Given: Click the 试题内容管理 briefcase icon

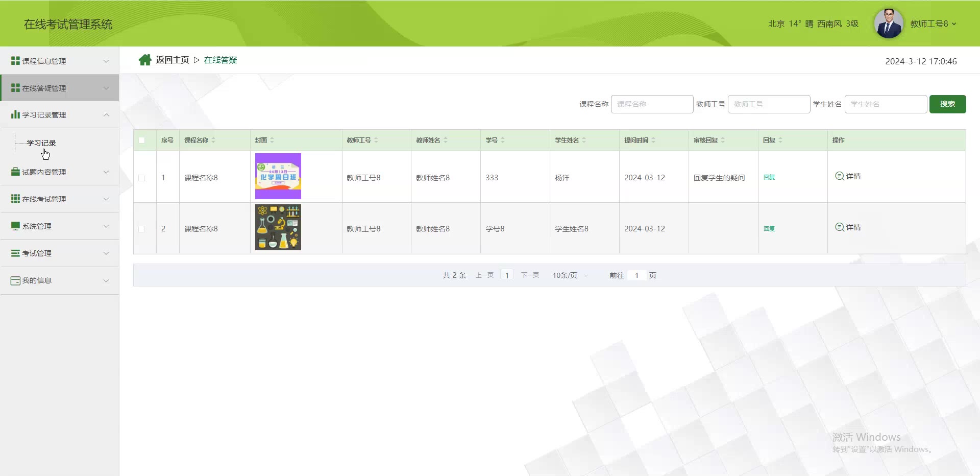Looking at the screenshot, I should pos(15,172).
